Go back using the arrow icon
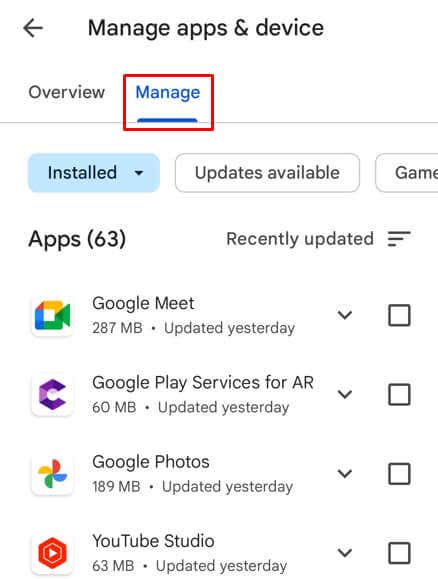438x579 pixels. point(33,28)
